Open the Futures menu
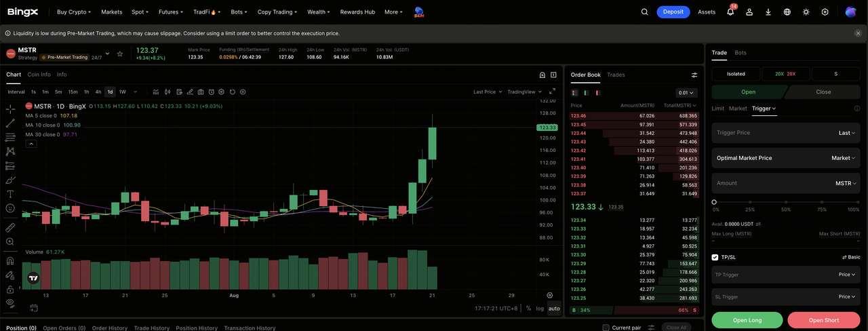This screenshot has width=868, height=331. 171,12
